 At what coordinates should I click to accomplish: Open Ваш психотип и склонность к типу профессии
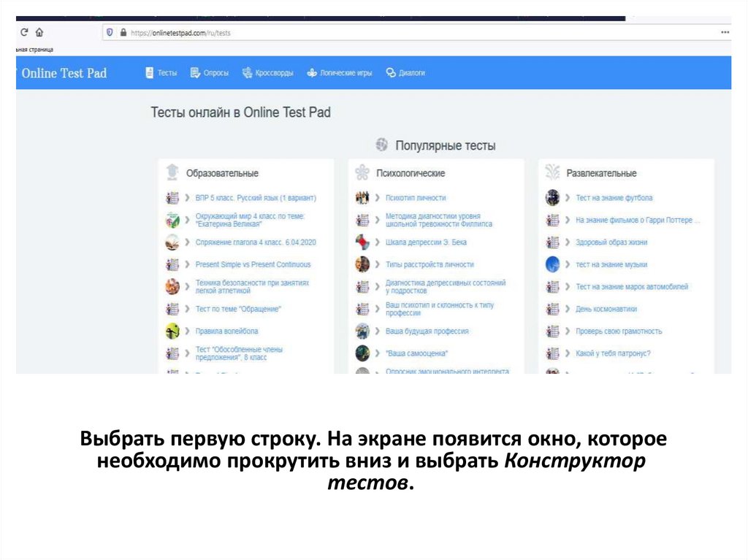(440, 309)
